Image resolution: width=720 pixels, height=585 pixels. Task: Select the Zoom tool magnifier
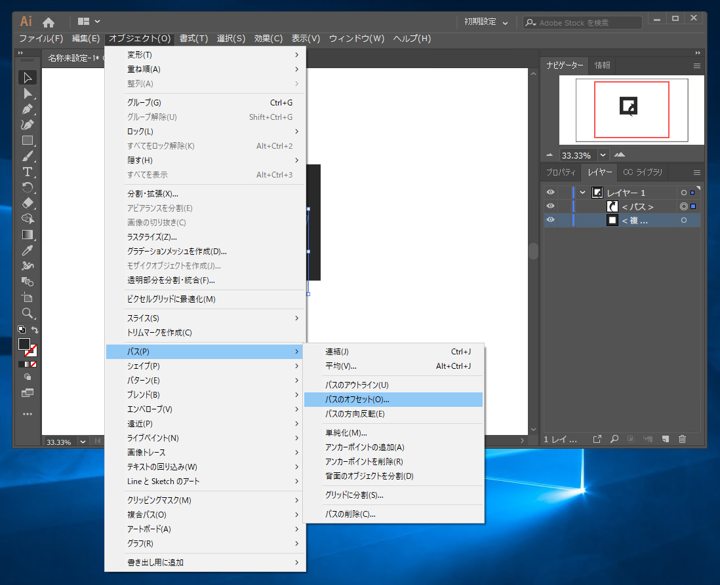[27, 313]
